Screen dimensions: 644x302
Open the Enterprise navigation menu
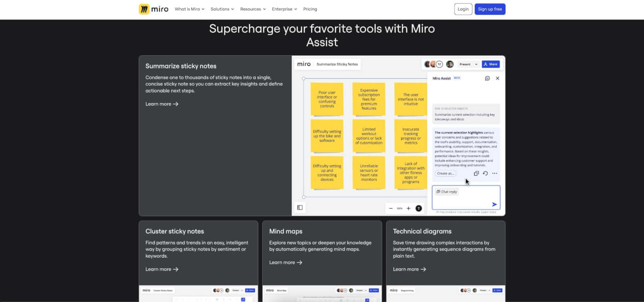pos(284,9)
